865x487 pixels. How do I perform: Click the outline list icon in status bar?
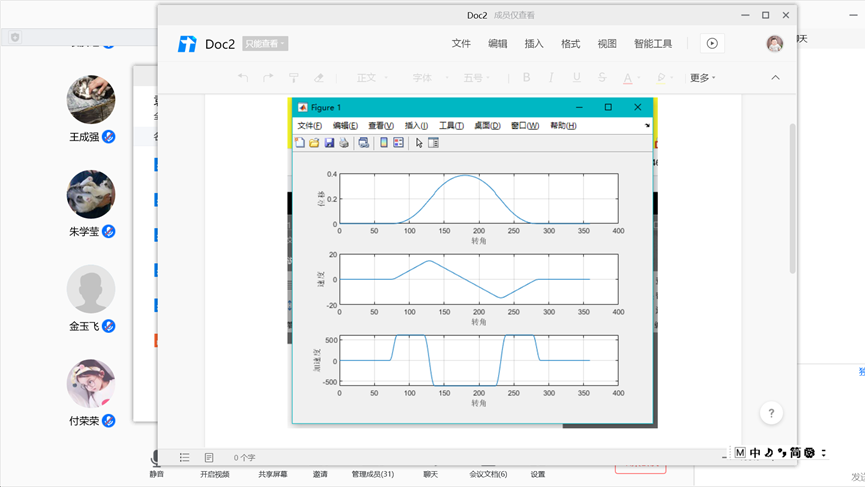185,458
